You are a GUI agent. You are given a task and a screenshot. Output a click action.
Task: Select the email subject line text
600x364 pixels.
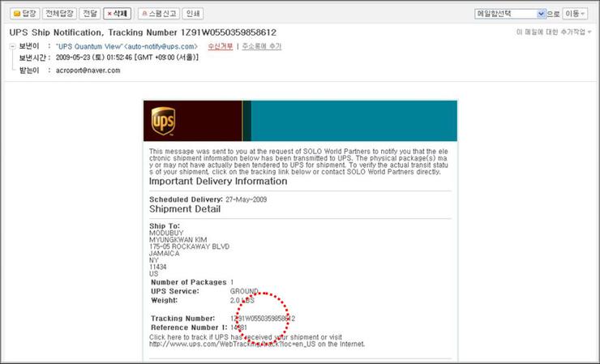[x=143, y=32]
